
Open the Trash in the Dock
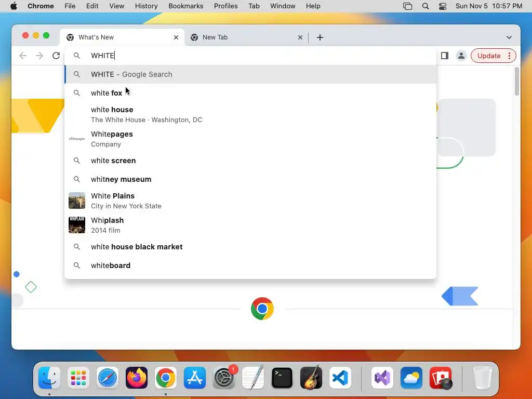pos(482,378)
